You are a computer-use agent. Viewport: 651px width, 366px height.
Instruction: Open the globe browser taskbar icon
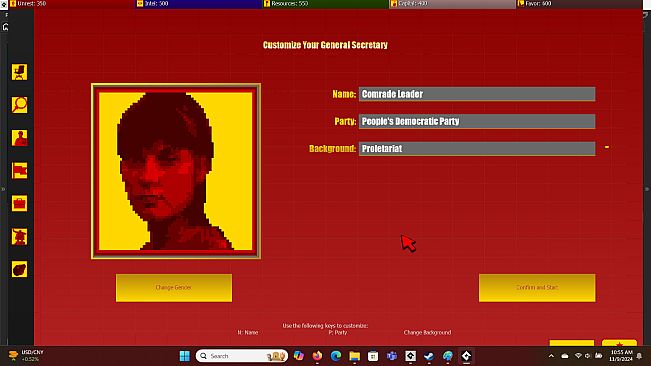[x=448, y=356]
